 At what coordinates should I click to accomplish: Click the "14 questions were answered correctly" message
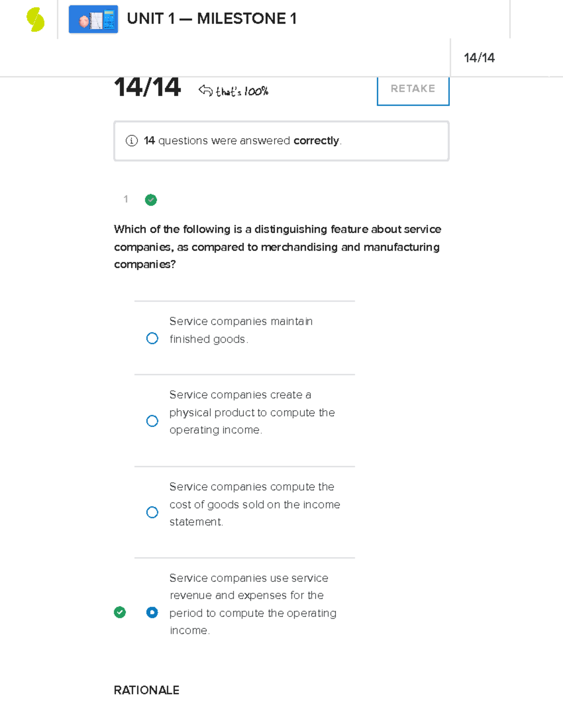click(243, 141)
